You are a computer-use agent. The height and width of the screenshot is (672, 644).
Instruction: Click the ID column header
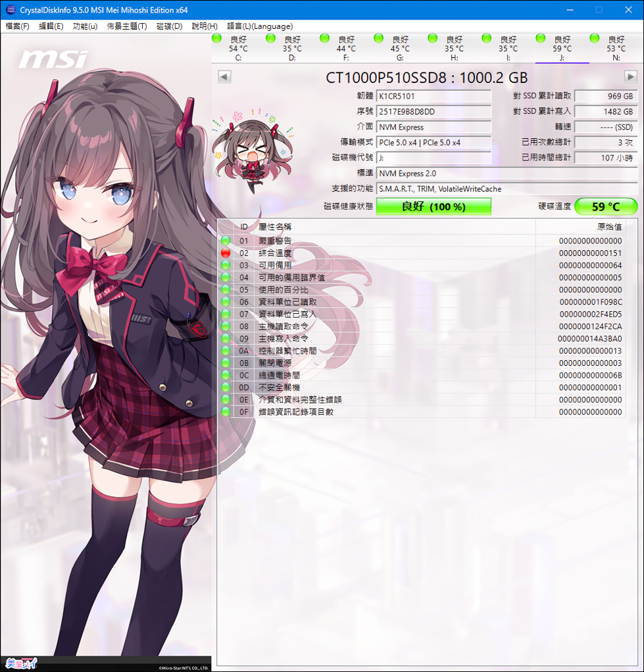[244, 226]
